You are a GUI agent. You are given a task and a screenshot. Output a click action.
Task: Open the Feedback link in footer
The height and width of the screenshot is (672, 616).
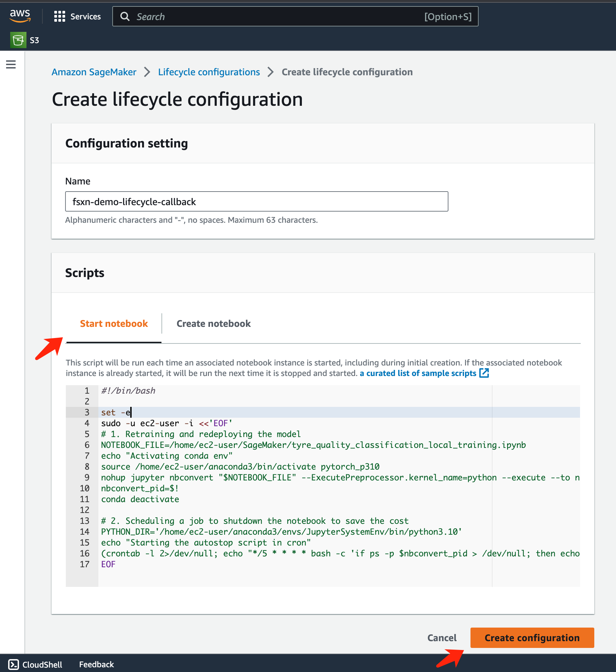pos(96,664)
